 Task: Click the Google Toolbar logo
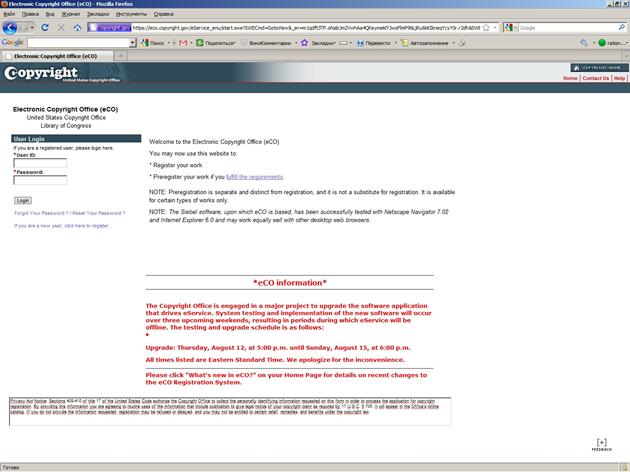[x=12, y=43]
